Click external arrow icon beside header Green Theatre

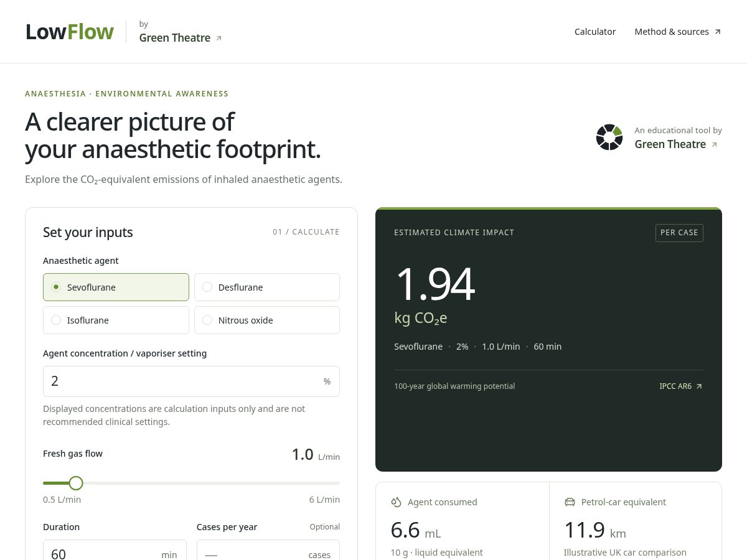218,39
